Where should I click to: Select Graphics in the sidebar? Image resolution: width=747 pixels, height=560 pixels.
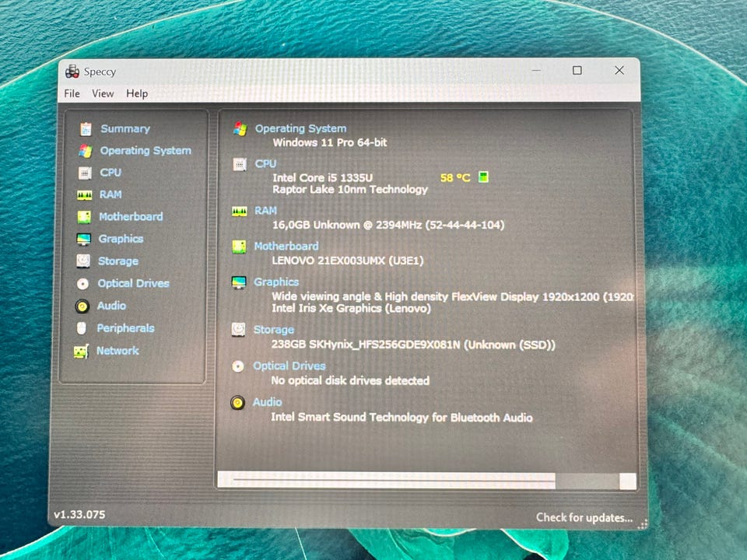click(x=121, y=239)
